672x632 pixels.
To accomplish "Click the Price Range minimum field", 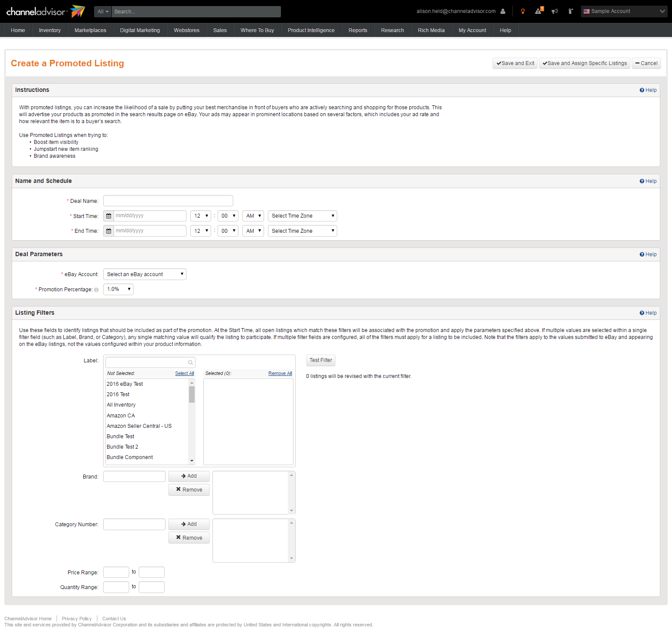I will (x=116, y=572).
